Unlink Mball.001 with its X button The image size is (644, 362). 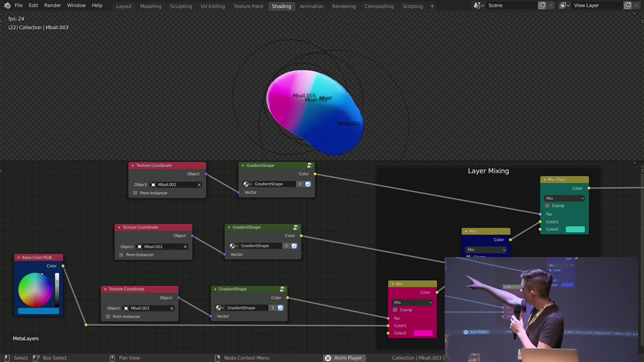pyautogui.click(x=185, y=246)
